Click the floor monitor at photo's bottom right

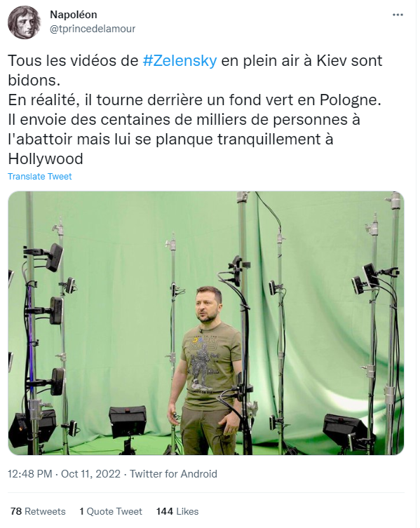pyautogui.click(x=345, y=430)
